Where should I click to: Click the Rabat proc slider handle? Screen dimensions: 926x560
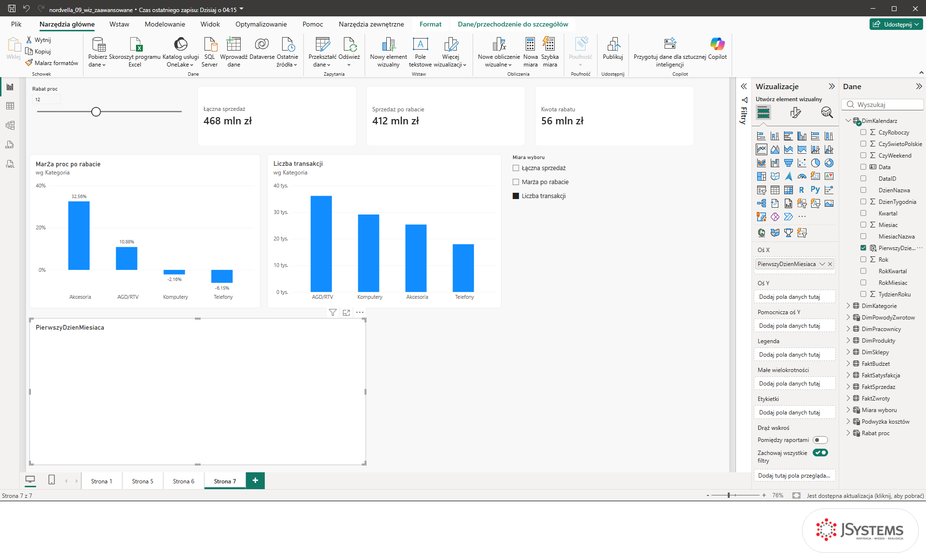(x=96, y=112)
